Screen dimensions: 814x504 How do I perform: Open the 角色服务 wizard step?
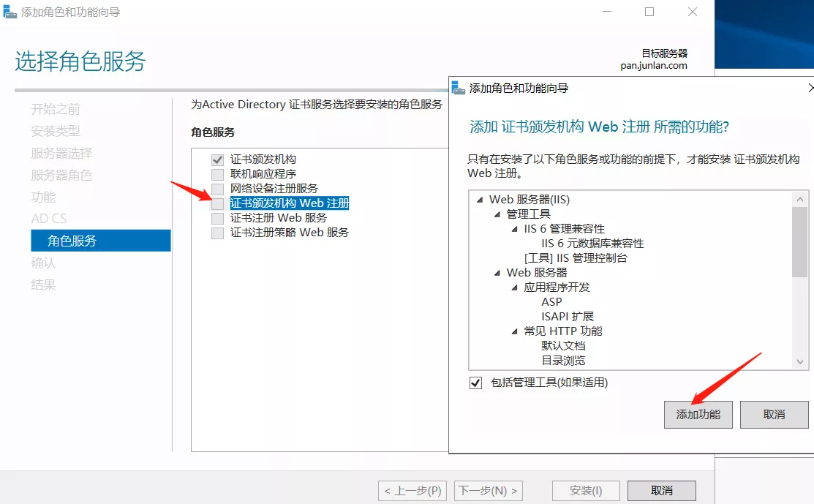pyautogui.click(x=72, y=241)
